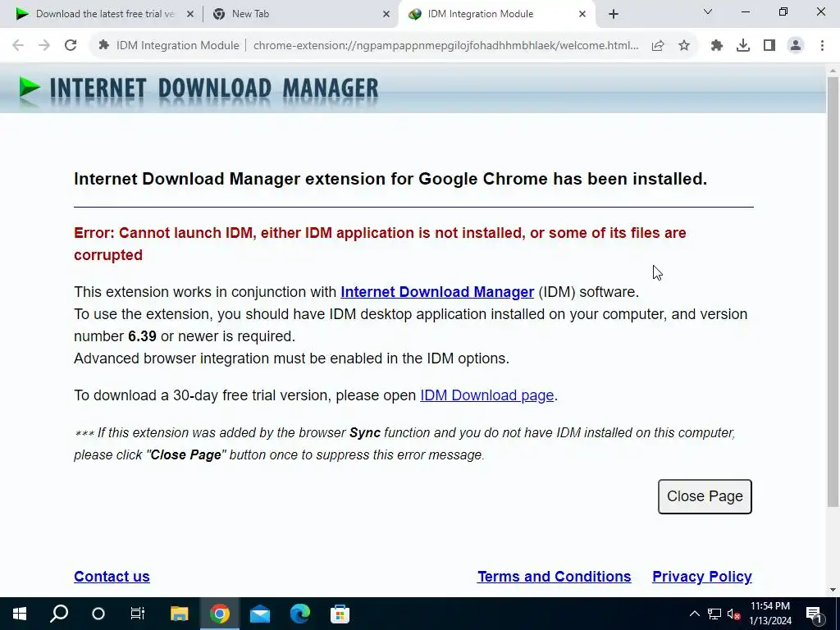The width and height of the screenshot is (840, 630).
Task: Open the IDM Download page link
Action: (487, 395)
